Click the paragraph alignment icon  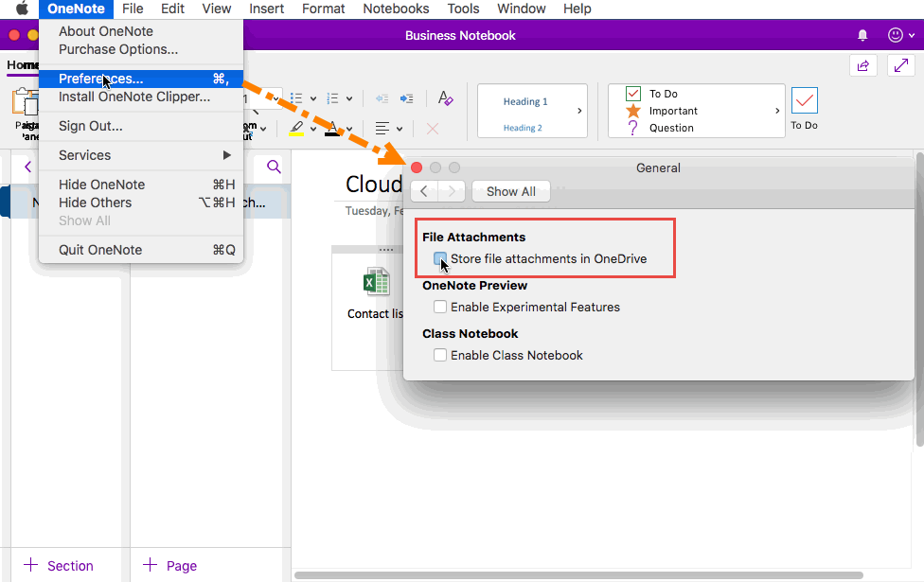[x=382, y=129]
